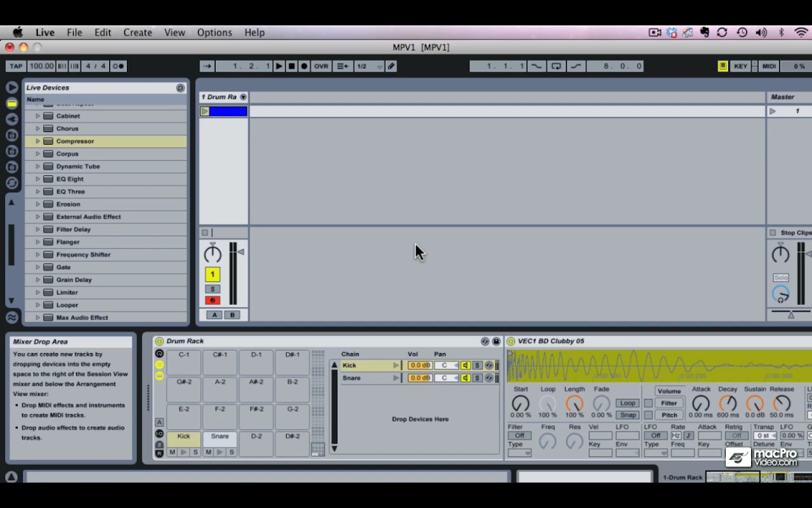Click the Back to Arrangement button
This screenshot has height=508, width=812.
click(343, 66)
